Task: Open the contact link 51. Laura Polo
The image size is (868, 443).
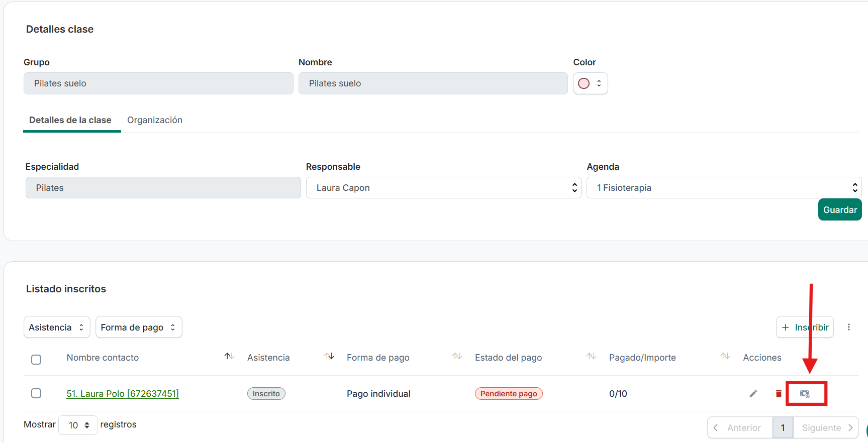Action: coord(123,394)
